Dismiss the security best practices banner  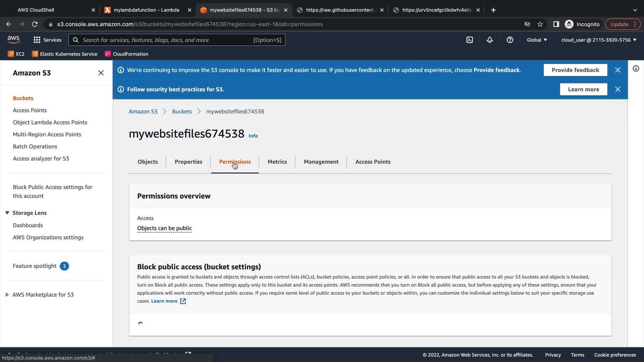[x=618, y=89]
